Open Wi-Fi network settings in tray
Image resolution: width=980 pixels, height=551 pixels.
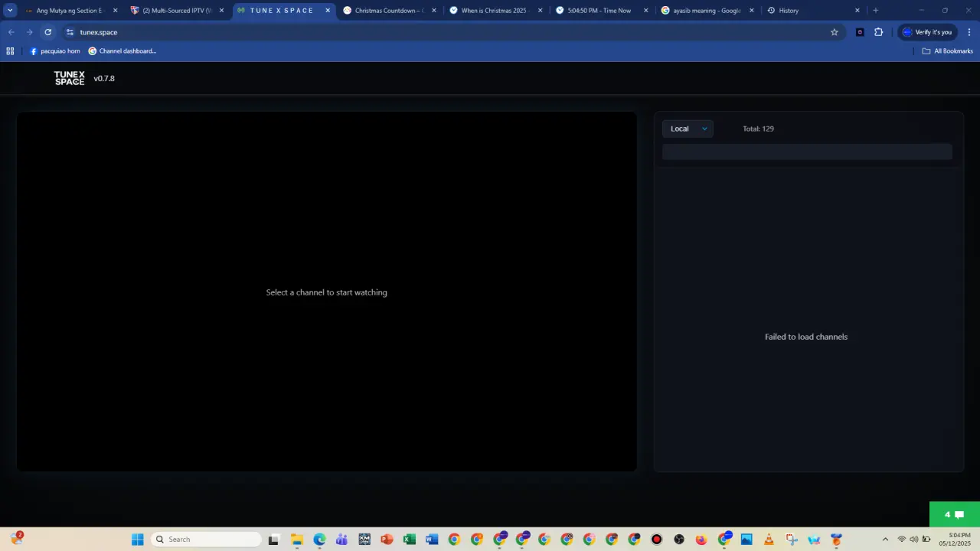click(902, 540)
